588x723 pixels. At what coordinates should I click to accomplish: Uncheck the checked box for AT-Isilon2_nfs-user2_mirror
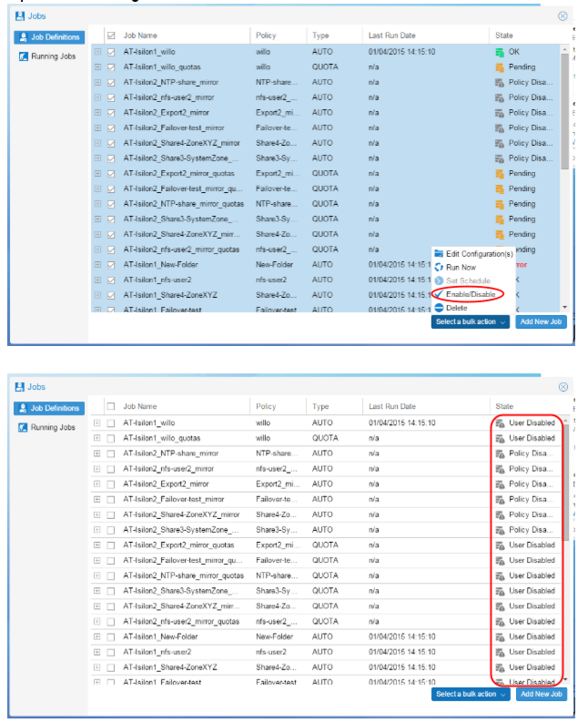(x=111, y=97)
